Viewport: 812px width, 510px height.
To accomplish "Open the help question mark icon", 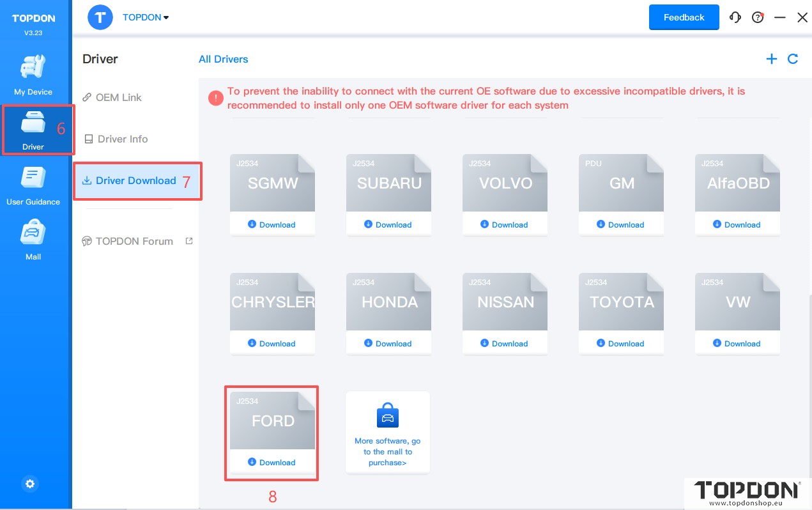I will pos(758,18).
